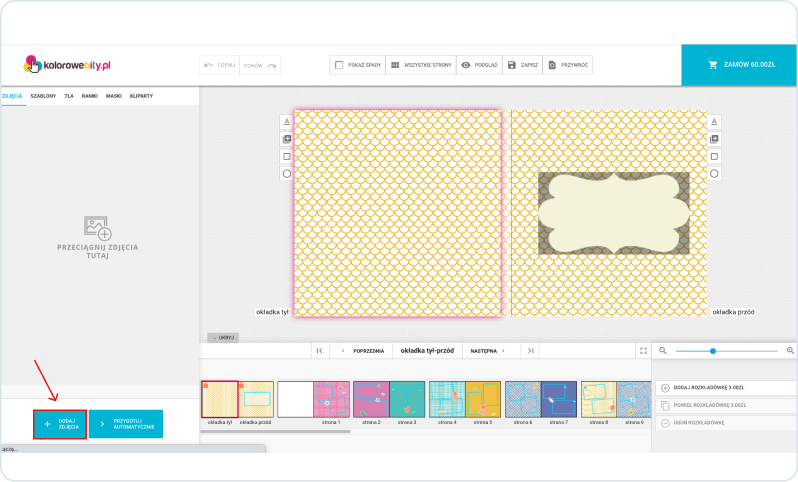Click the add image icon beside left page
Screen dimensions: 798x482
[286, 139]
